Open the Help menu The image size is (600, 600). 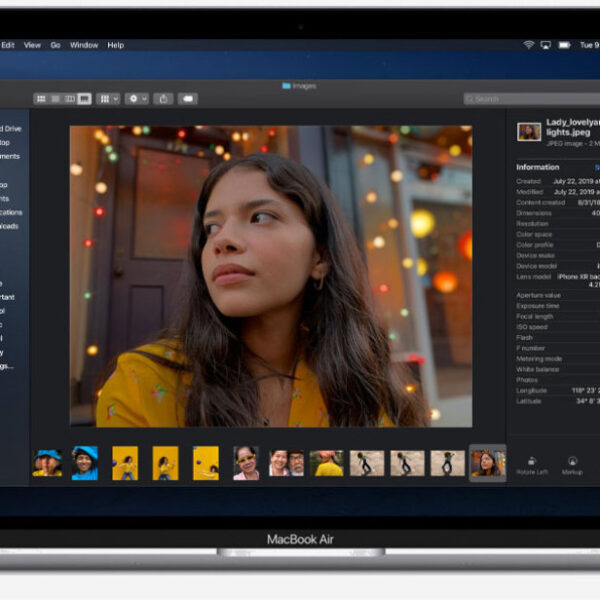(116, 45)
